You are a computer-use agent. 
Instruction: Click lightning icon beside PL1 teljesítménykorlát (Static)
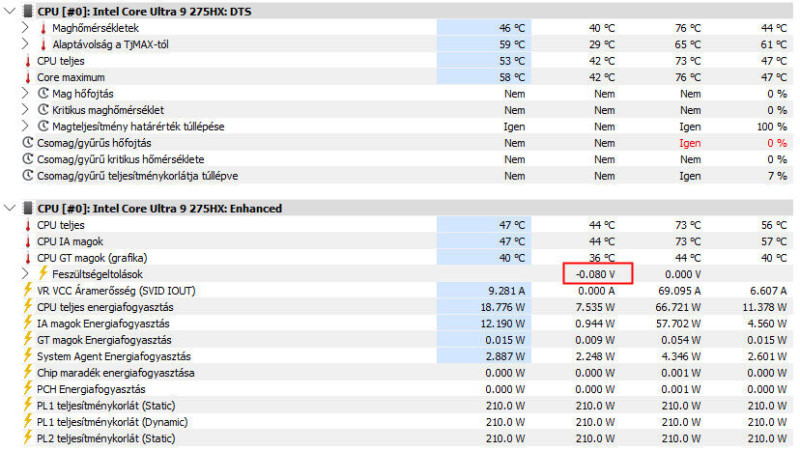click(28, 405)
